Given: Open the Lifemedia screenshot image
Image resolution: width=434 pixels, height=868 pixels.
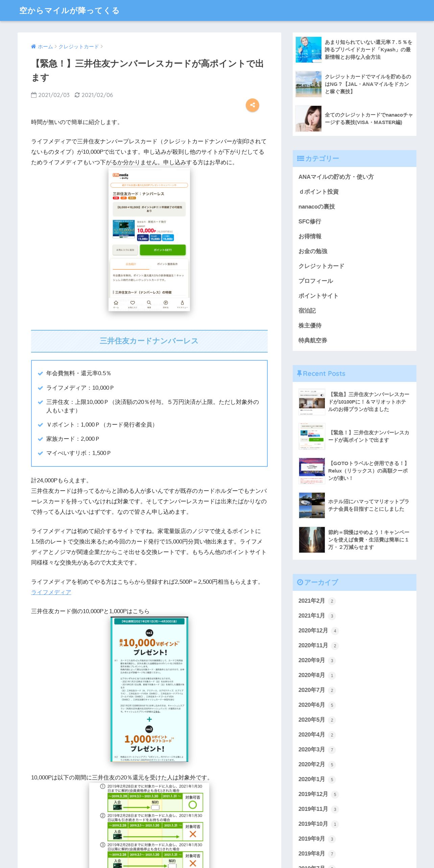Looking at the screenshot, I should coord(149,240).
